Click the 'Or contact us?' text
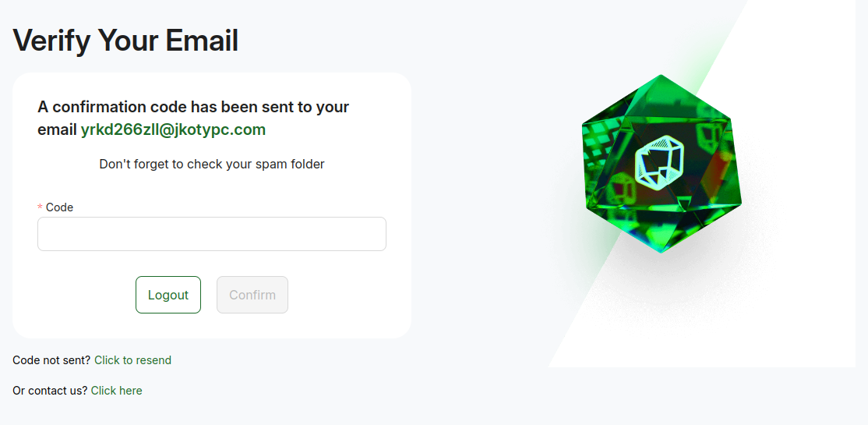 point(50,391)
